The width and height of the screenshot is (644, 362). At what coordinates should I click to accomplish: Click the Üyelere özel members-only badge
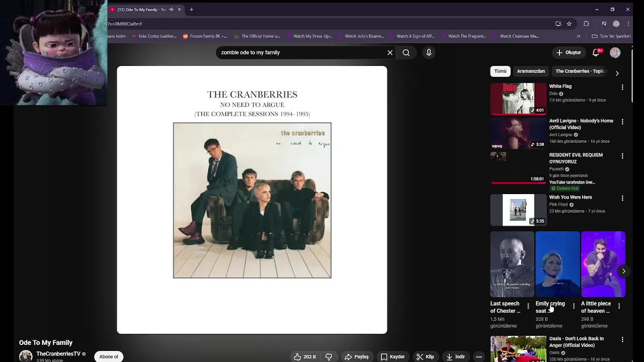565,189
